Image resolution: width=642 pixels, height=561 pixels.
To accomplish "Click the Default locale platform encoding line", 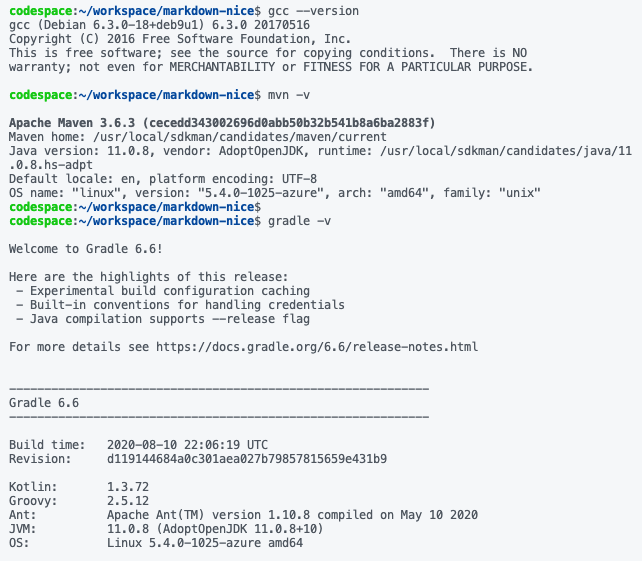I will click(x=163, y=179).
